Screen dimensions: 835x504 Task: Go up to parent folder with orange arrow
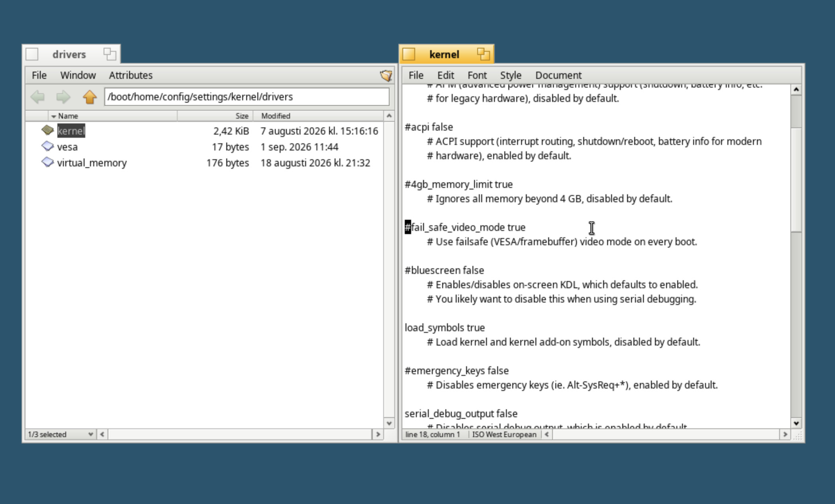(90, 97)
